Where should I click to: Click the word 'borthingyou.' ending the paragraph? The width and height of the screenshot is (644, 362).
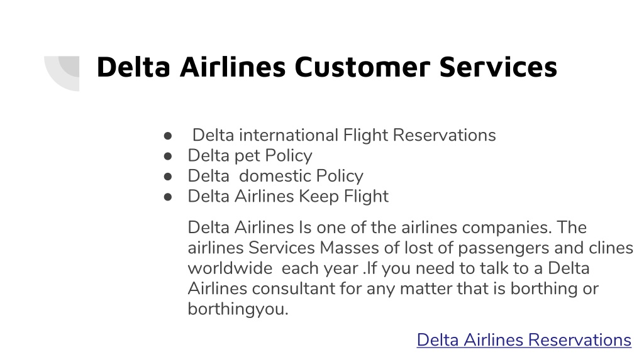(238, 309)
